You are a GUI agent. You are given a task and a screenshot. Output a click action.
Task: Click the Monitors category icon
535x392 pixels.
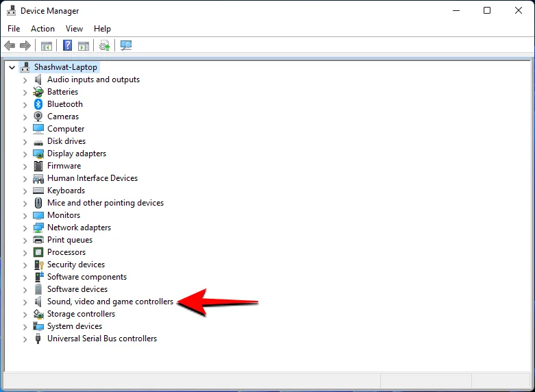pos(38,215)
